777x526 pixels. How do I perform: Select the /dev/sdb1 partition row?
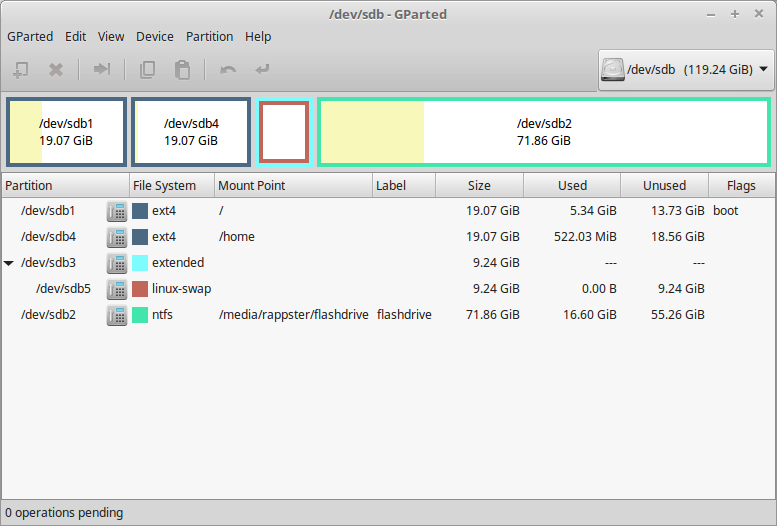[388, 211]
